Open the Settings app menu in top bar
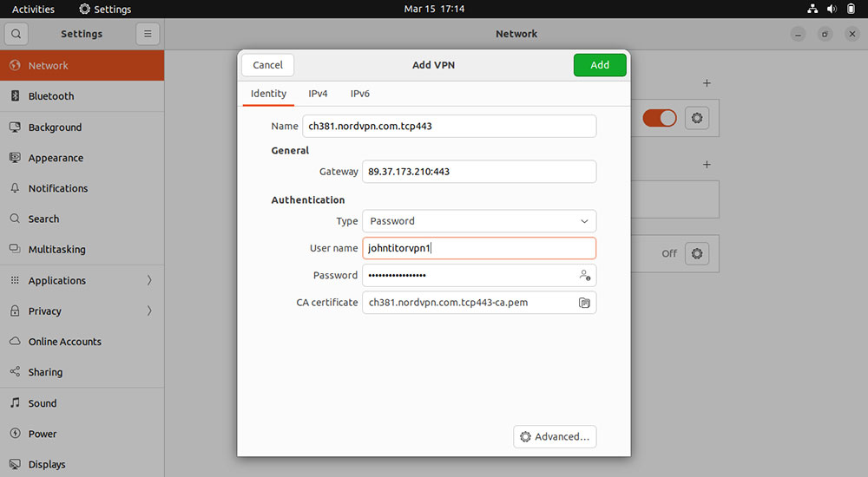The width and height of the screenshot is (868, 477). click(105, 9)
